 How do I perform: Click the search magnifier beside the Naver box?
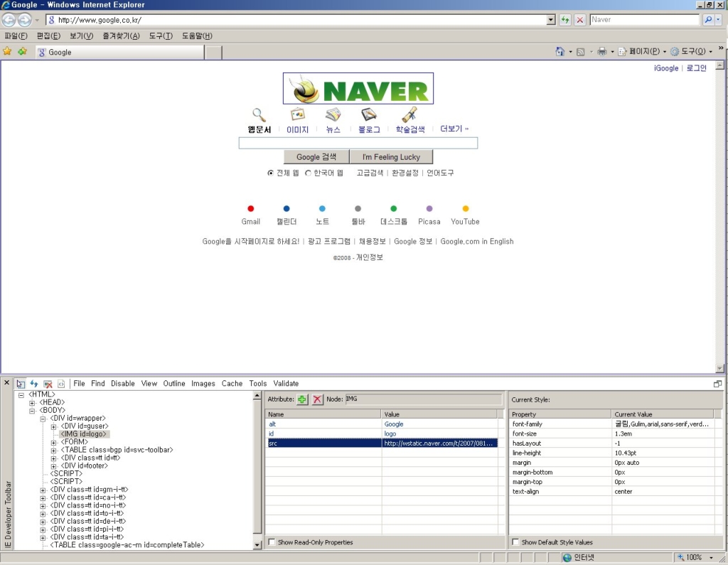pyautogui.click(x=708, y=20)
